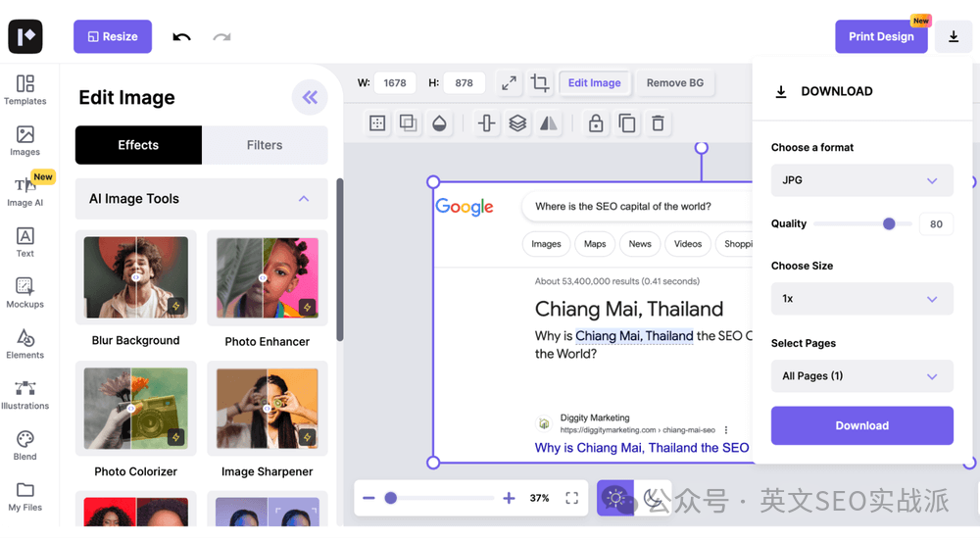Select the Photo Enhancer tool thumbnail
This screenshot has height=540, width=980.
pos(268,277)
